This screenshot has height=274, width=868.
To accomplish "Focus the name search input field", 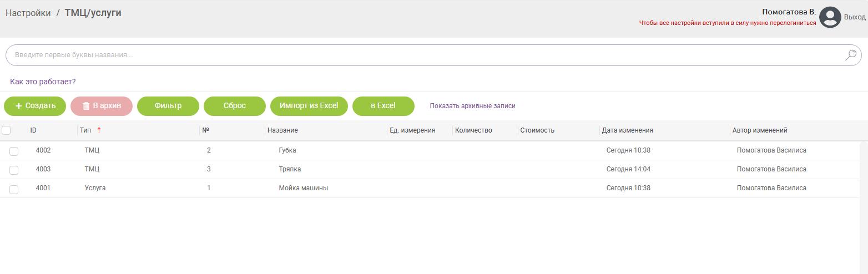I will [422, 55].
